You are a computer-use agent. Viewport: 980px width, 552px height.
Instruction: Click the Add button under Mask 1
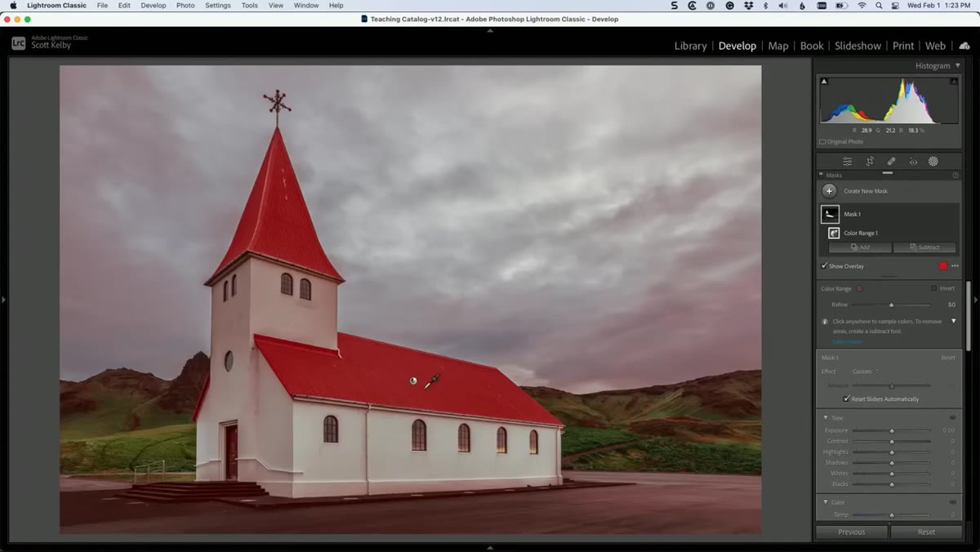860,247
